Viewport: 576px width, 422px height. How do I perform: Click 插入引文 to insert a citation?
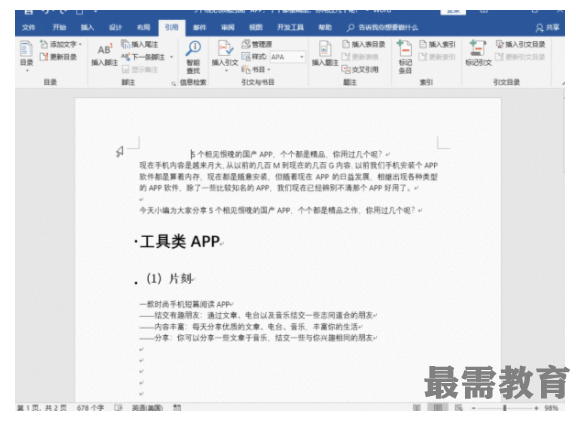[x=225, y=53]
